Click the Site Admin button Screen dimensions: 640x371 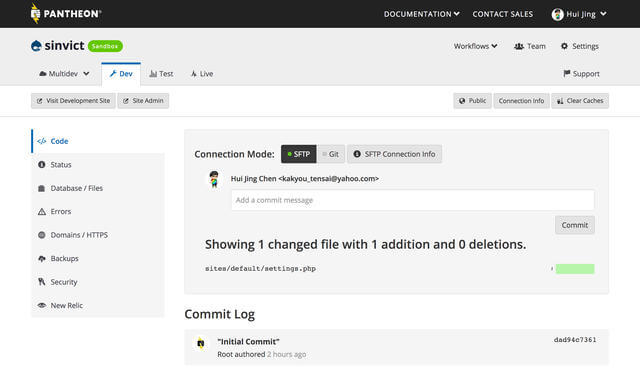[143, 101]
